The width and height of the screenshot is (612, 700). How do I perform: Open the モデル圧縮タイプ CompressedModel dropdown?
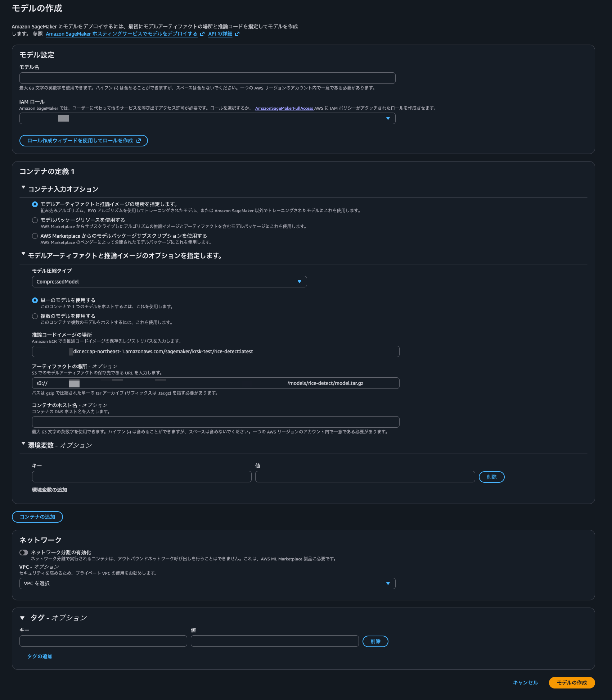click(x=169, y=282)
